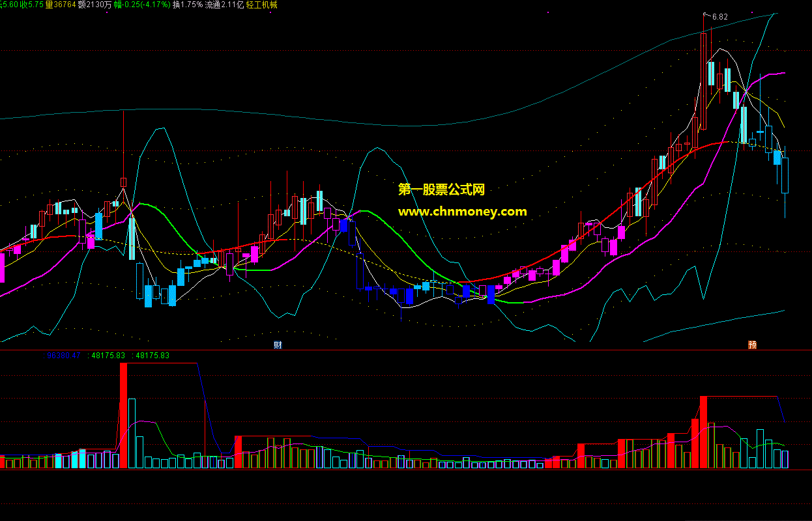Image resolution: width=812 pixels, height=521 pixels.
Task: Click the last candlestick on the chart
Action: click(x=785, y=175)
